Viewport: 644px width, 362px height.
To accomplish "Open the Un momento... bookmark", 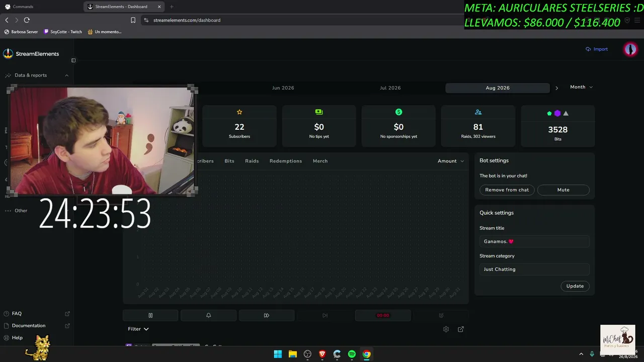I will [x=105, y=32].
